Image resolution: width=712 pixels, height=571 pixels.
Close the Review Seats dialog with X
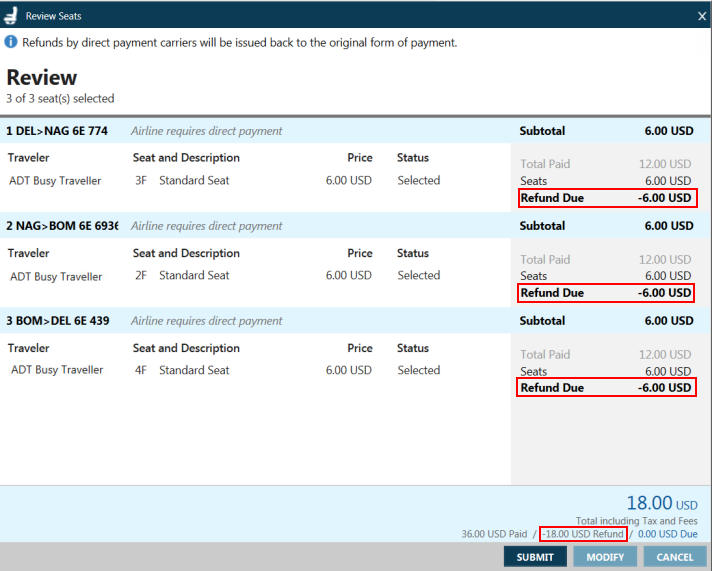pyautogui.click(x=702, y=16)
